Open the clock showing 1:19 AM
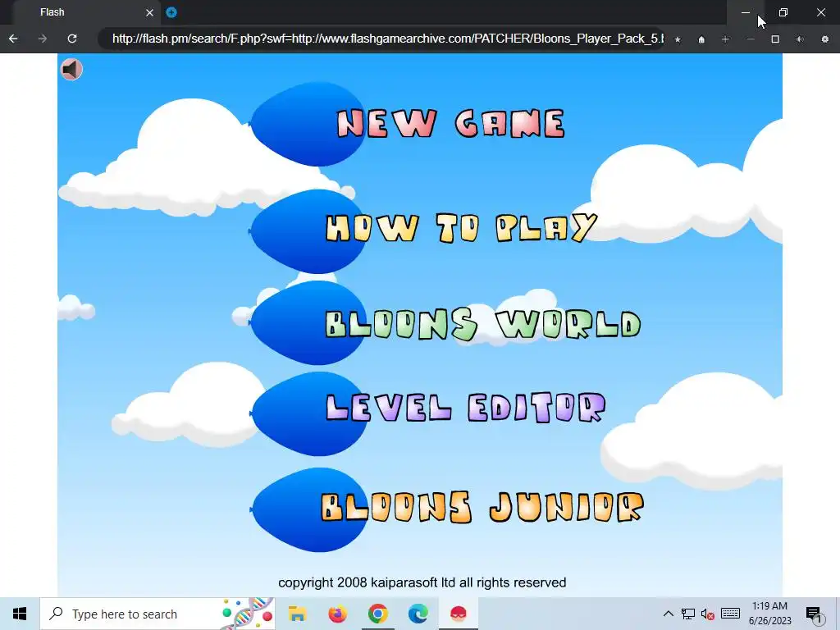 (769, 614)
